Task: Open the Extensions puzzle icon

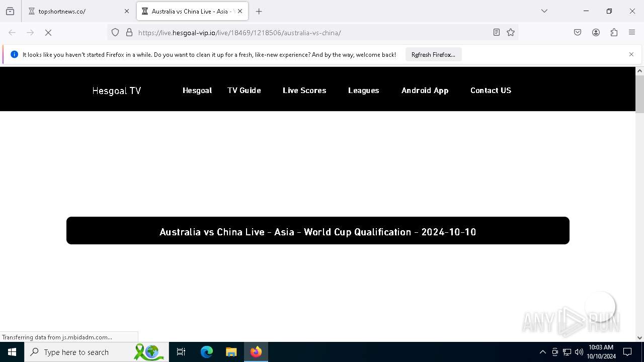Action: point(614,33)
